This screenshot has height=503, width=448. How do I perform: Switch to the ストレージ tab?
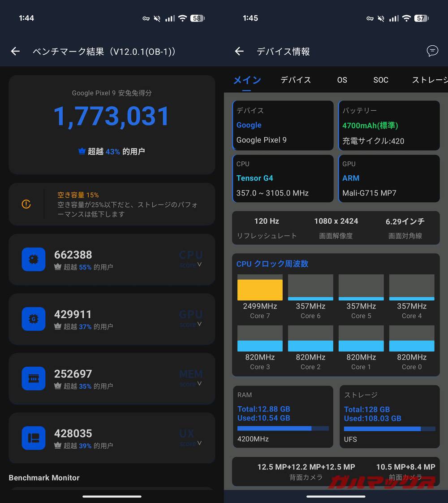pos(430,80)
